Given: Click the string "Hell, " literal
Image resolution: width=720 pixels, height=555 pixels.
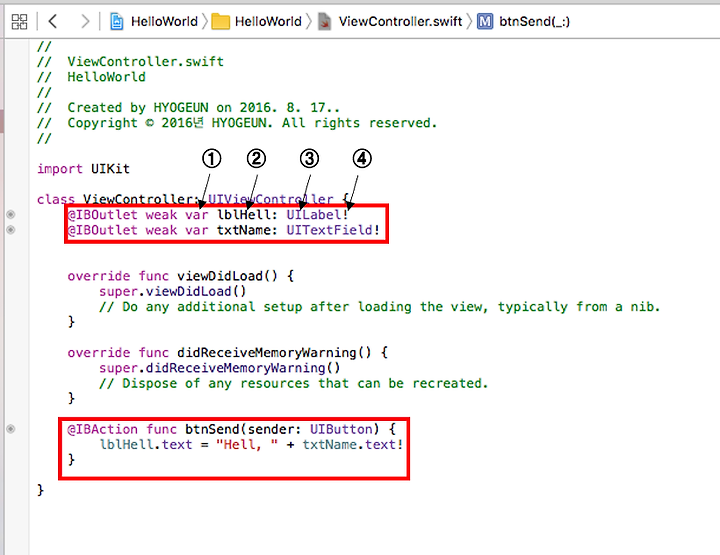Looking at the screenshot, I should [x=247, y=445].
